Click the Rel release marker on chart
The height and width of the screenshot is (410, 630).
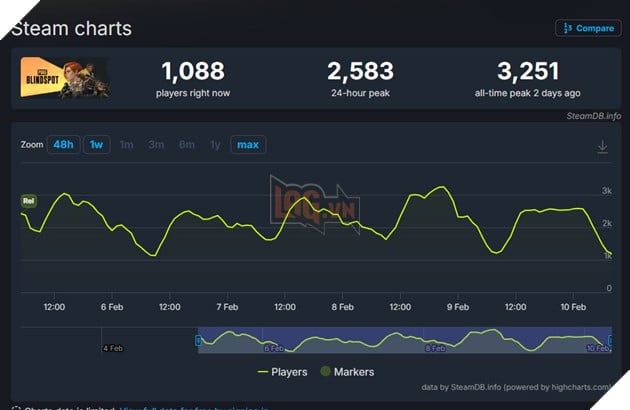(x=29, y=201)
